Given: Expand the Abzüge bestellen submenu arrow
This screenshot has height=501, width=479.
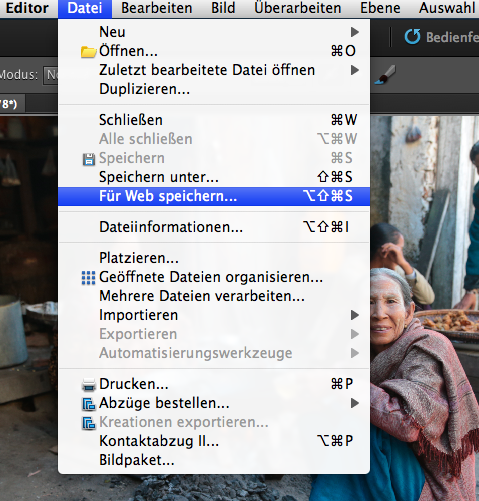Looking at the screenshot, I should tap(355, 403).
